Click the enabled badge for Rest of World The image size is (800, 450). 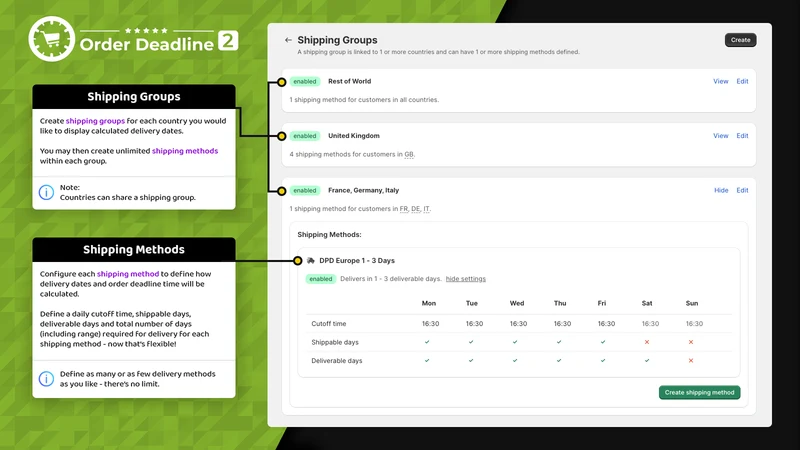tap(305, 81)
